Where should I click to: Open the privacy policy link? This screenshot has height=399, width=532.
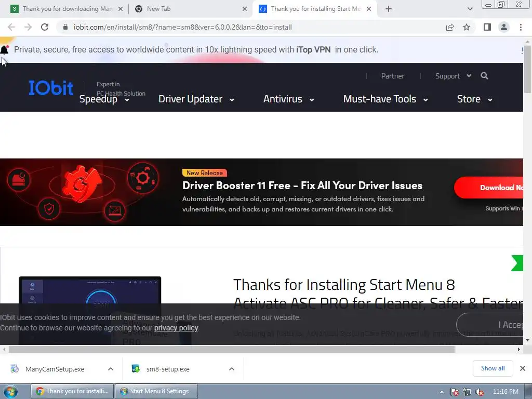point(176,328)
